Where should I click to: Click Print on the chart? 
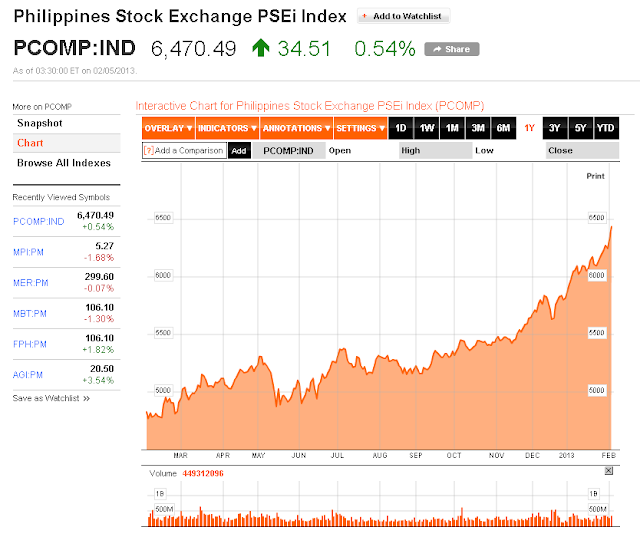click(595, 176)
